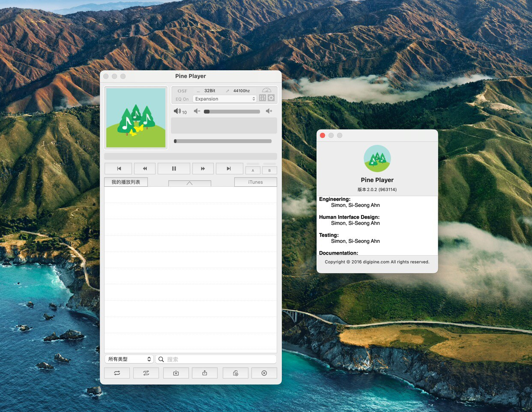Open settings gear in Pine Player
The width and height of the screenshot is (532, 412).
(271, 98)
